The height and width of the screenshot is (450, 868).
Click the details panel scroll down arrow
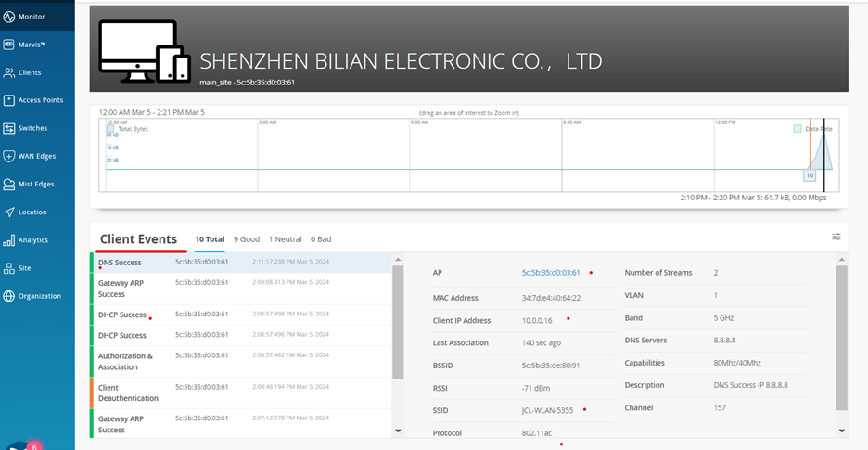[x=841, y=431]
